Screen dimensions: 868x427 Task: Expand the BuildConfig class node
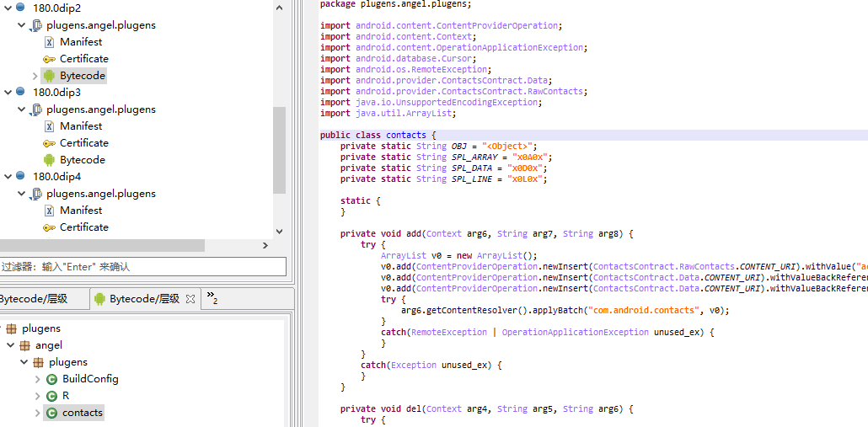(37, 379)
